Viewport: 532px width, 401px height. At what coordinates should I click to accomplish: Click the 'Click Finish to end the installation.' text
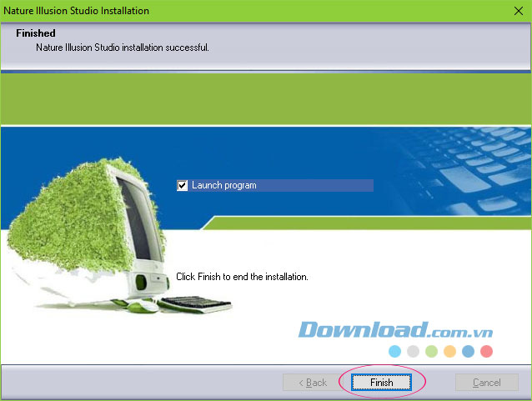pyautogui.click(x=242, y=277)
